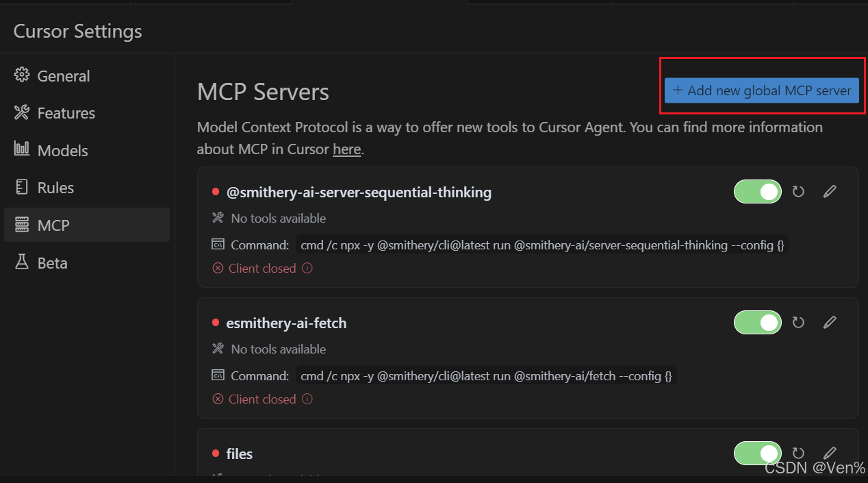868x483 pixels.
Task: Refresh the esmithery-ai-fetch server
Action: click(x=798, y=322)
